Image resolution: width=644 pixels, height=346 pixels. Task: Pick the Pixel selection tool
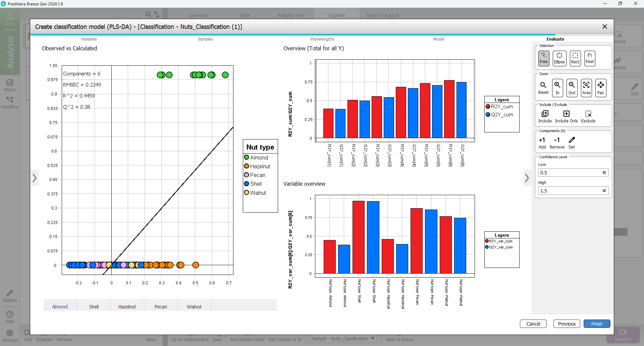(x=589, y=58)
